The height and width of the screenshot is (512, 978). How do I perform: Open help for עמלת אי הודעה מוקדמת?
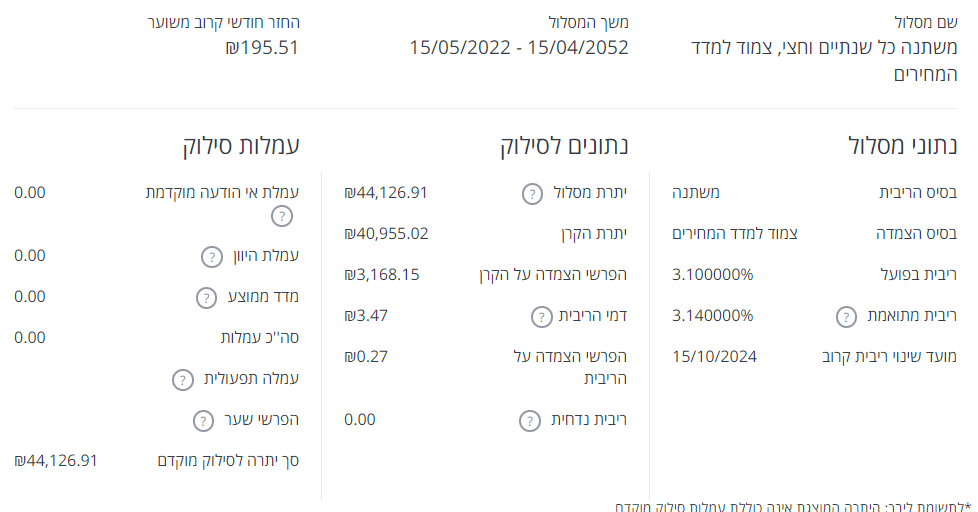(x=283, y=215)
